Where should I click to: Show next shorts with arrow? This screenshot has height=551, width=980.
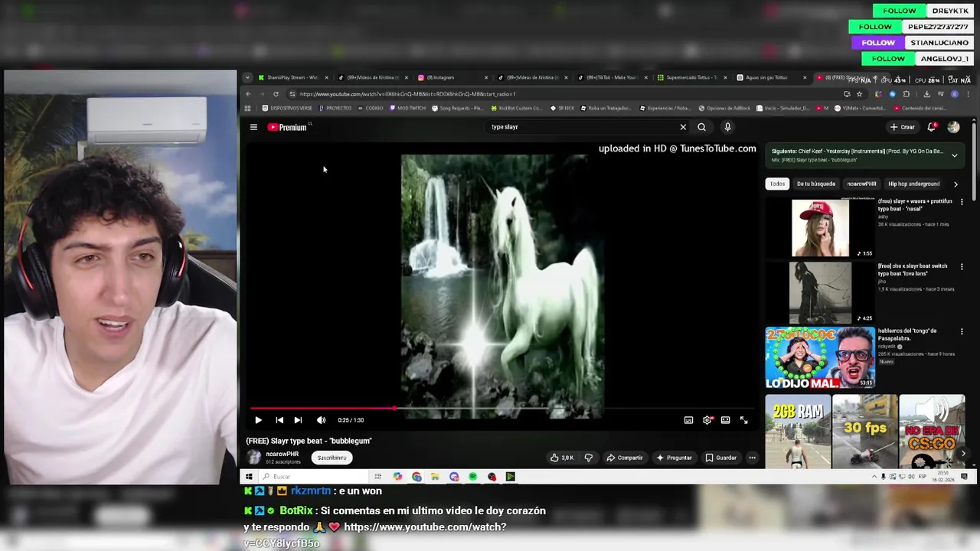(x=963, y=454)
